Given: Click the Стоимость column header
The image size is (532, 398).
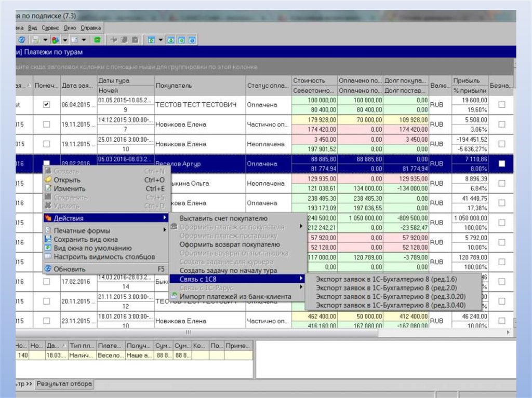Looking at the screenshot, I should pyautogui.click(x=314, y=80).
